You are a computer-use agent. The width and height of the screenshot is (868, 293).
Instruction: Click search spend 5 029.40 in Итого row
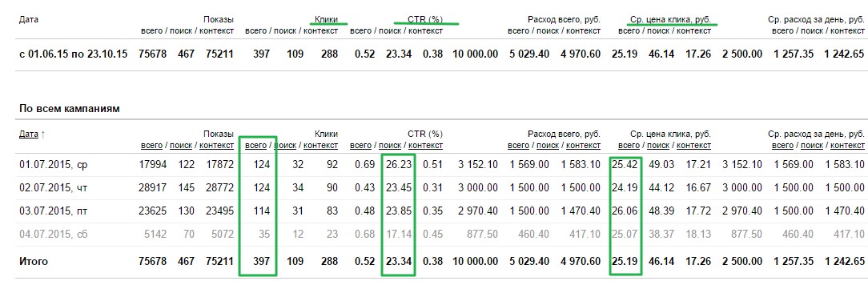coord(530,261)
